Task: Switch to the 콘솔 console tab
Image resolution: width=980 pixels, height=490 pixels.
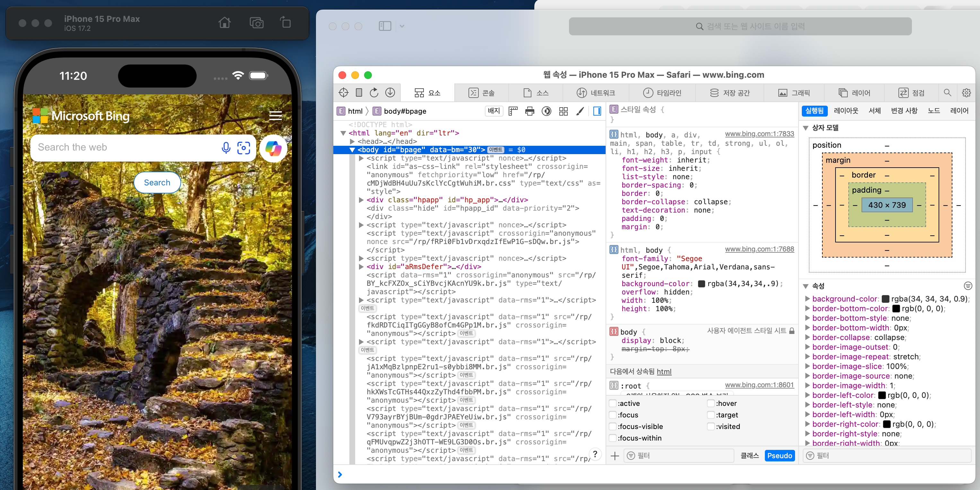Action: pyautogui.click(x=482, y=93)
